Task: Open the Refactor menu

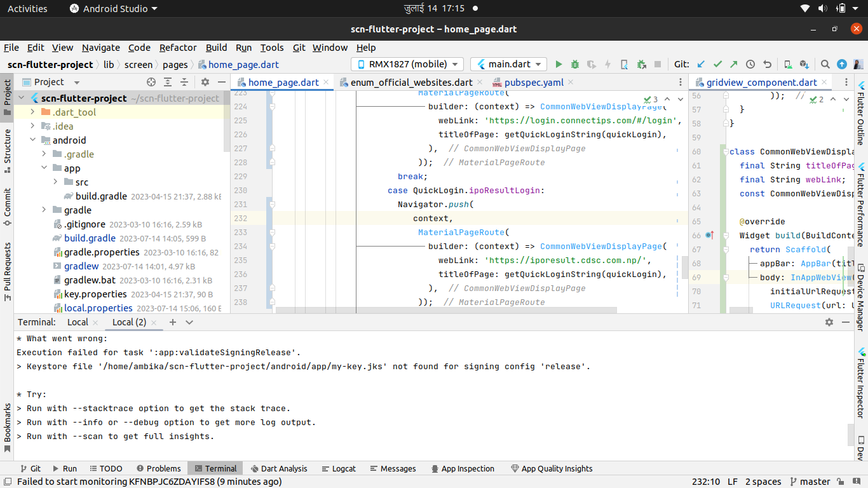Action: click(178, 48)
